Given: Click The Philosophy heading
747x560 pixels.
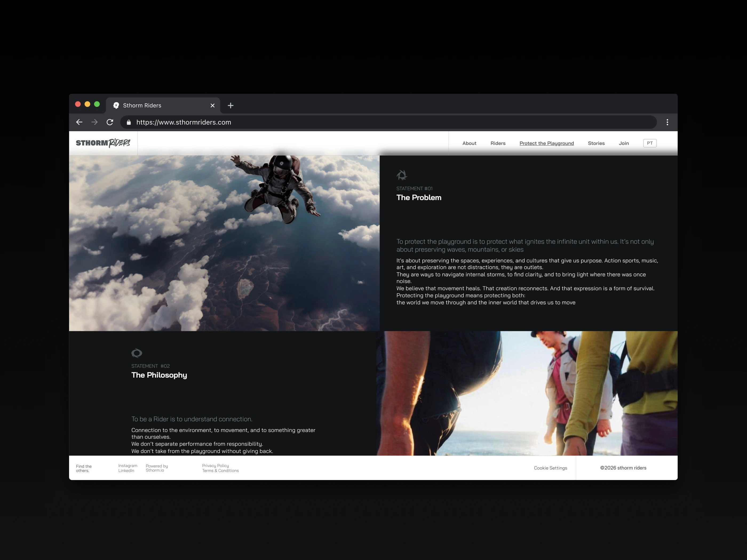Looking at the screenshot, I should (x=159, y=375).
